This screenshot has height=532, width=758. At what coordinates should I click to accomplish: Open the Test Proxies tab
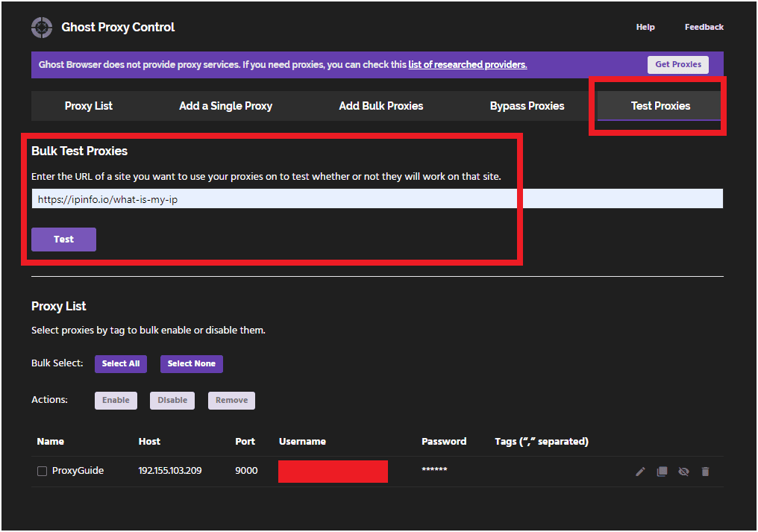[x=660, y=106]
